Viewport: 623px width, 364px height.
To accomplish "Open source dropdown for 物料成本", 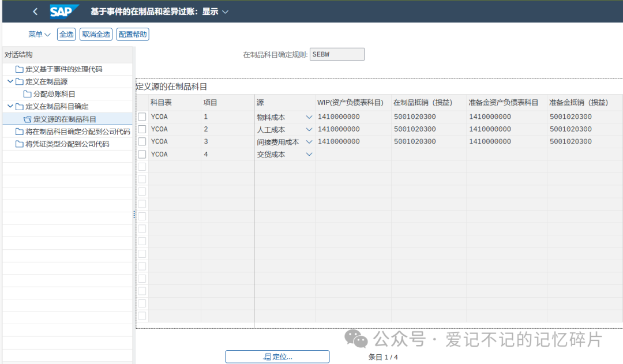I will pyautogui.click(x=309, y=117).
